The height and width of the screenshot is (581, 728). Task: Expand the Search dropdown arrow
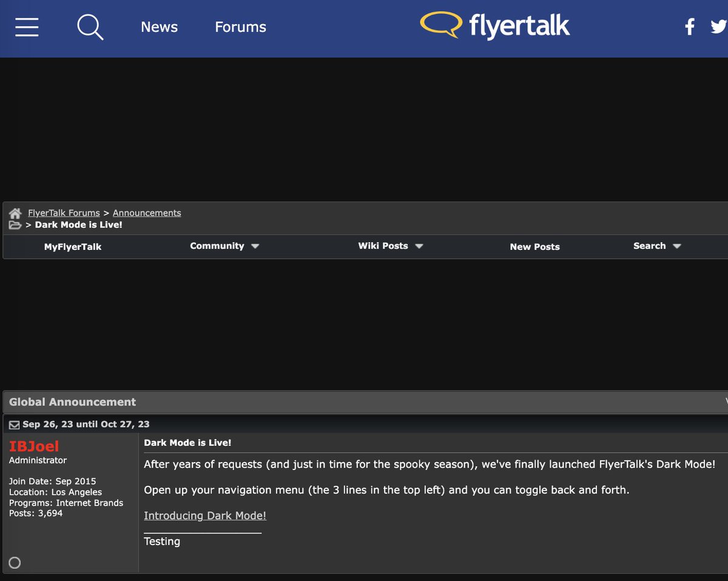click(x=677, y=246)
